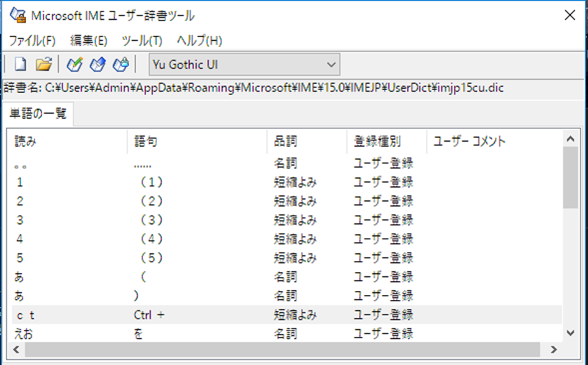
Task: Sort by the 読み column header
Action: [67, 141]
